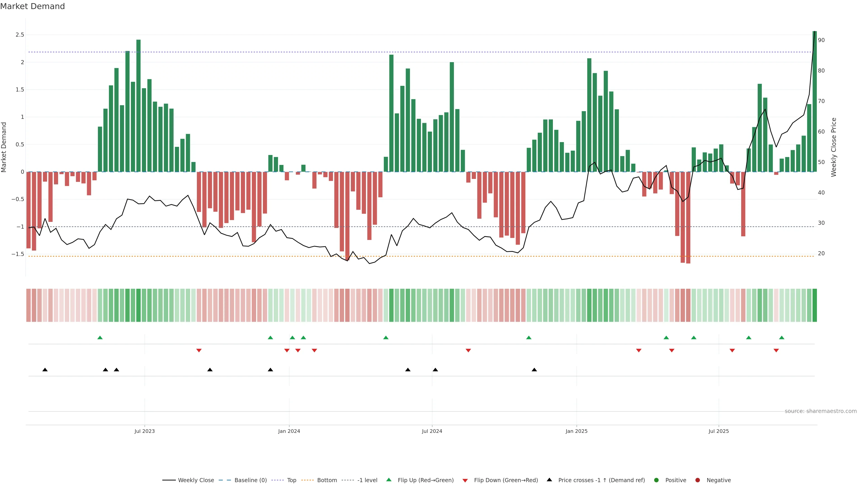Click the rightmost green Flip Up marker
Viewport: 868px width, 488px height.
click(x=782, y=338)
